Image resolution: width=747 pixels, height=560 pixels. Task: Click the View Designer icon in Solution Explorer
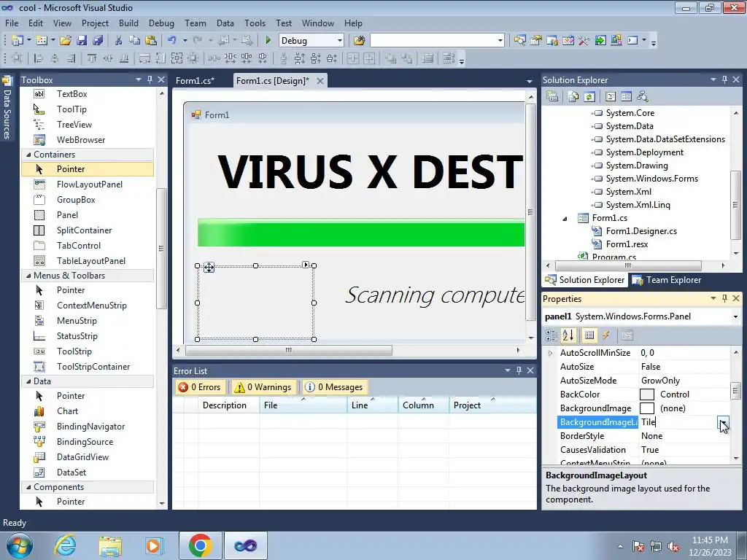tap(626, 97)
